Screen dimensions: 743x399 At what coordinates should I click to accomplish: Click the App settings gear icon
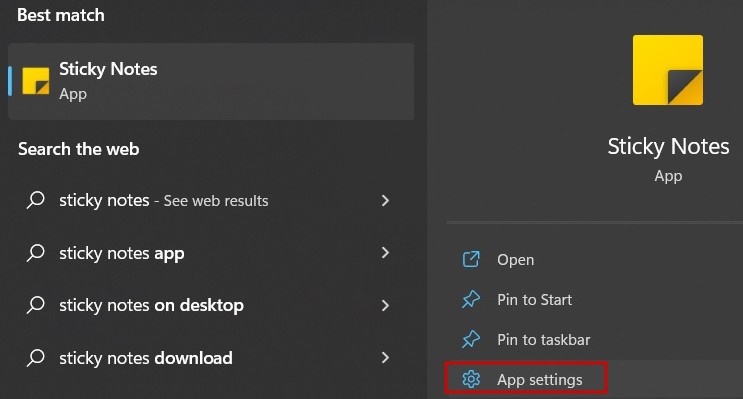tap(471, 379)
